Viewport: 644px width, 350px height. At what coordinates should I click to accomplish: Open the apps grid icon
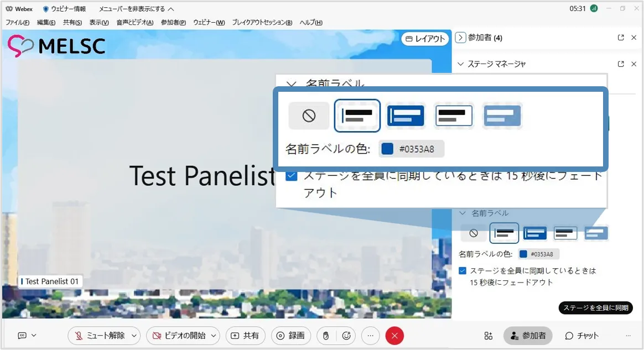tap(488, 336)
